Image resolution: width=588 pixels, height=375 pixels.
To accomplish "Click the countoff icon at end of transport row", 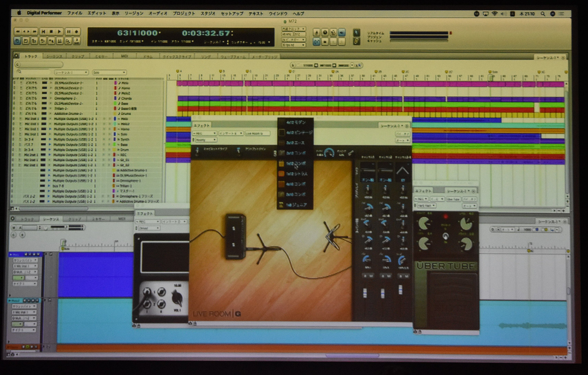I will coord(77,41).
